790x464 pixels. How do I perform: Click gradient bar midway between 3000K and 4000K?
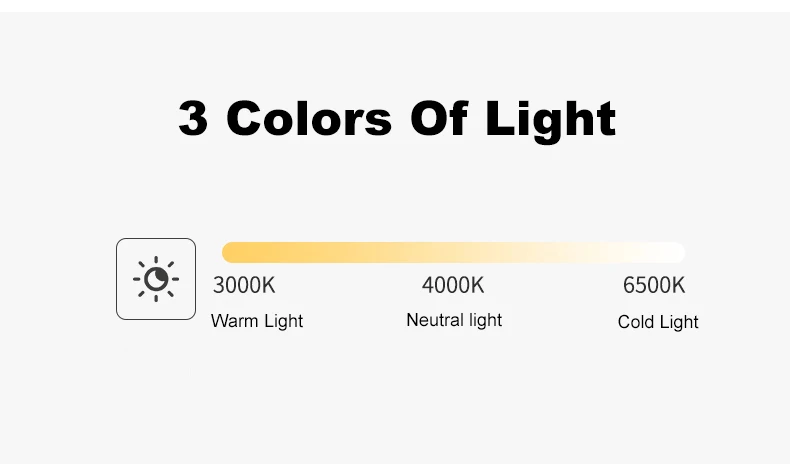click(348, 252)
